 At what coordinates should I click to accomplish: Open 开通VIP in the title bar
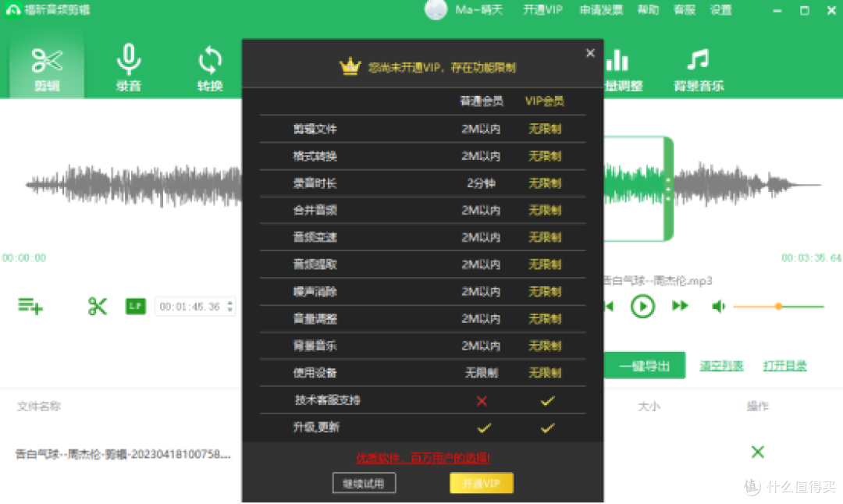(x=543, y=9)
